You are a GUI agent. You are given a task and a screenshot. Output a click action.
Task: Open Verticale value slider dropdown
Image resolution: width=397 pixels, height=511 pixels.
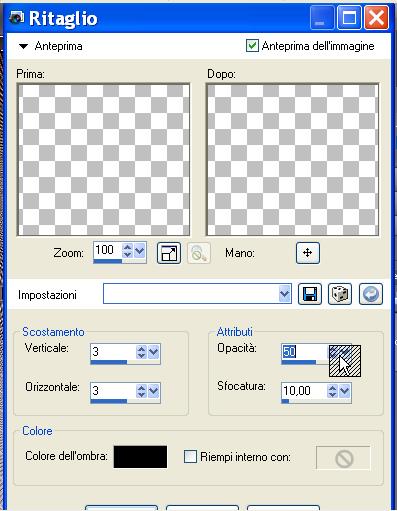(x=153, y=352)
